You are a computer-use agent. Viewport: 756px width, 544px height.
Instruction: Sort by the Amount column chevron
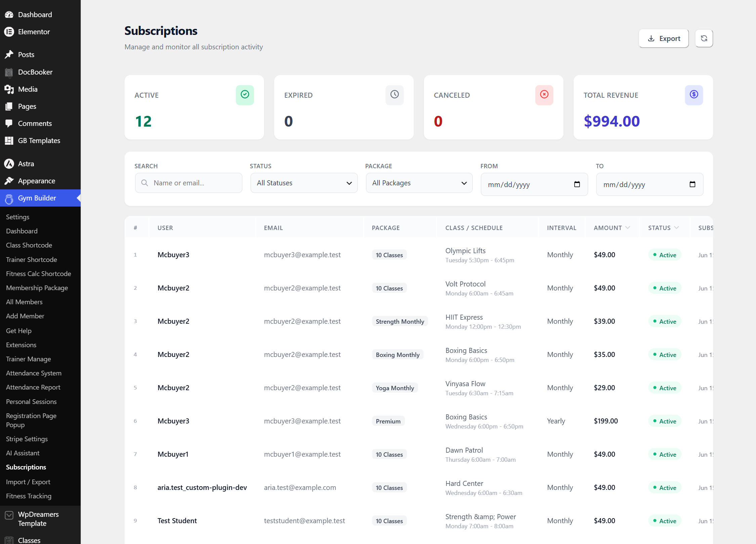click(x=627, y=228)
